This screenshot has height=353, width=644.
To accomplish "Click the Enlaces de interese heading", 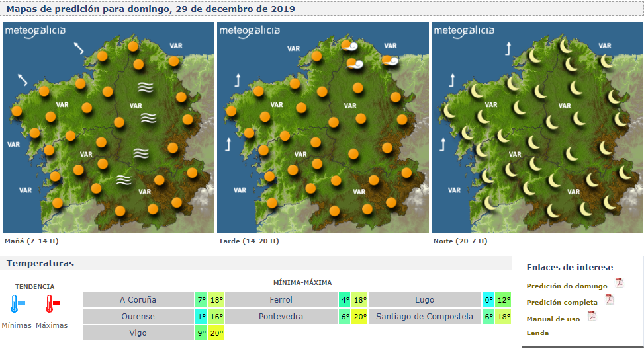I will click(x=570, y=267).
